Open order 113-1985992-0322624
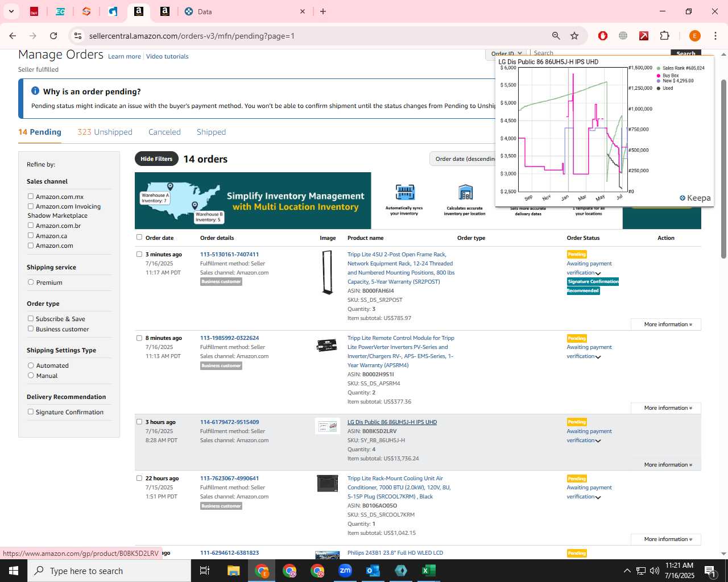 coord(229,338)
